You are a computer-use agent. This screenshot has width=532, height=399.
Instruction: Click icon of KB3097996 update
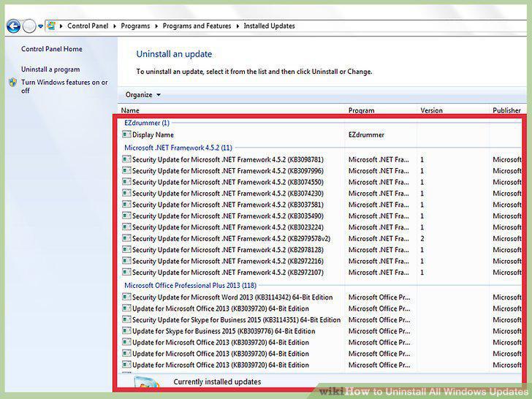click(126, 170)
